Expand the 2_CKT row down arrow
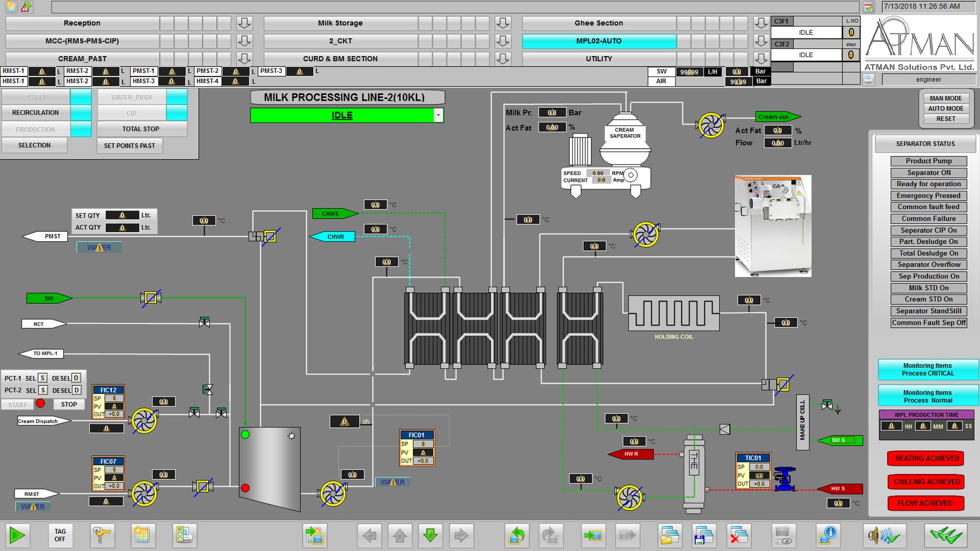Screen dimensions: 980x551 [503, 41]
